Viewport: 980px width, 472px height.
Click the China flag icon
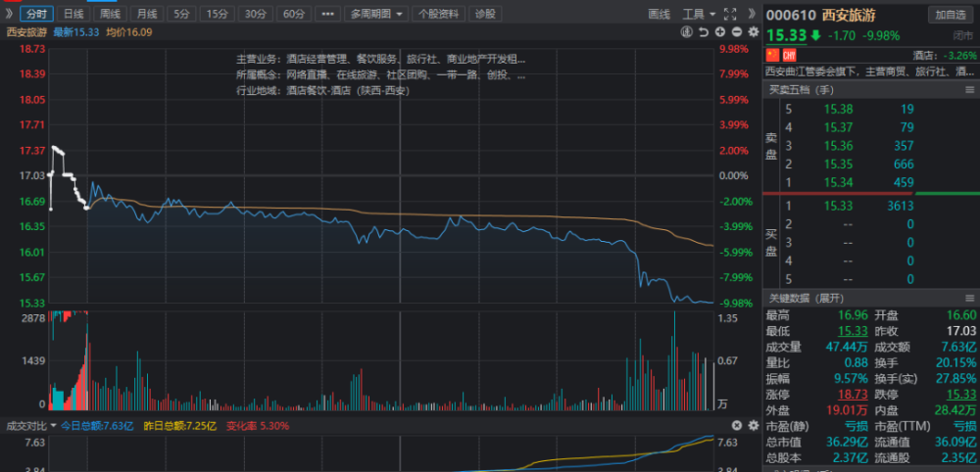[x=772, y=55]
